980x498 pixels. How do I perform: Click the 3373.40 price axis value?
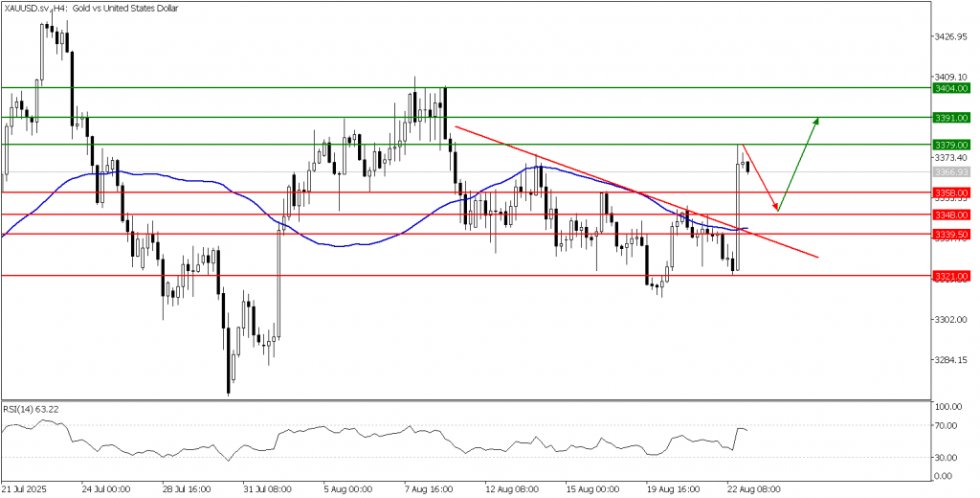click(952, 157)
